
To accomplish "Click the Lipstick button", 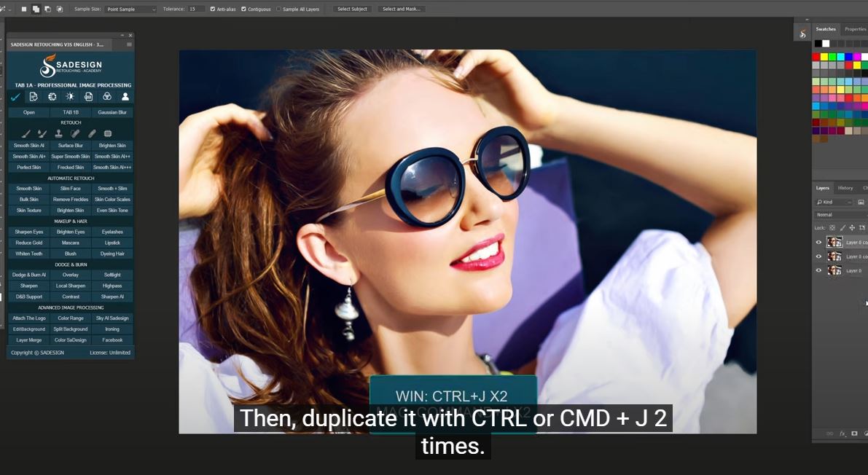I will 112,243.
